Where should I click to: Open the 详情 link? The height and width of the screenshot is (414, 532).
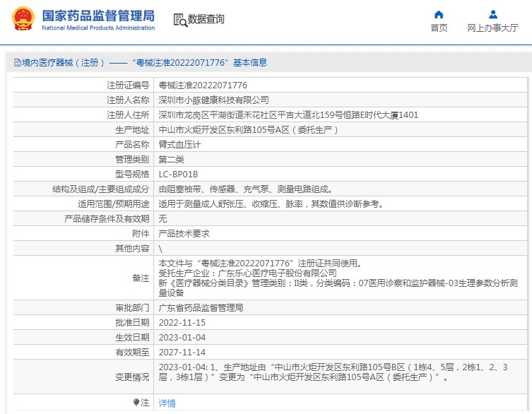click(167, 403)
